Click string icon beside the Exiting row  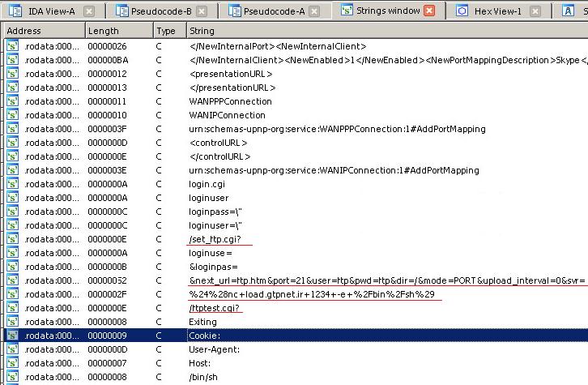pyautogui.click(x=13, y=322)
